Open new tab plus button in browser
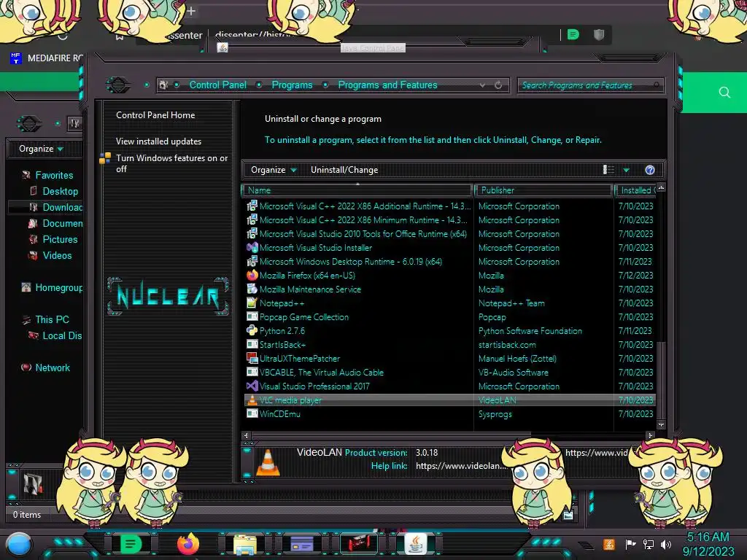Image resolution: width=747 pixels, height=560 pixels. [191, 10]
